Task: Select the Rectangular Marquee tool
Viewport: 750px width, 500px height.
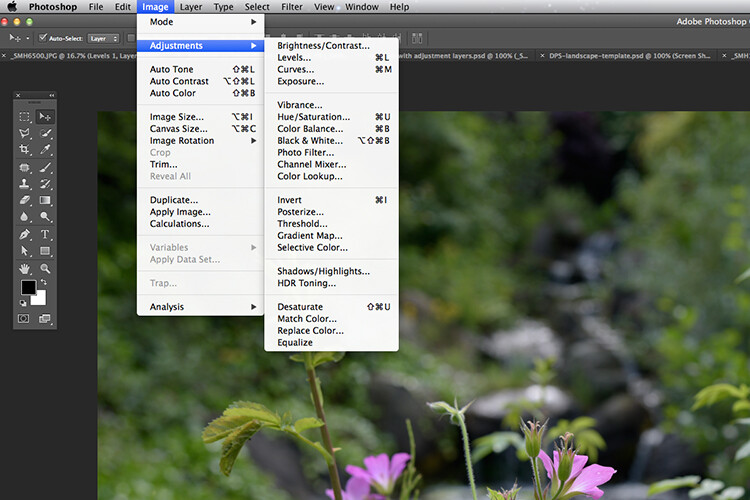Action: 25,117
